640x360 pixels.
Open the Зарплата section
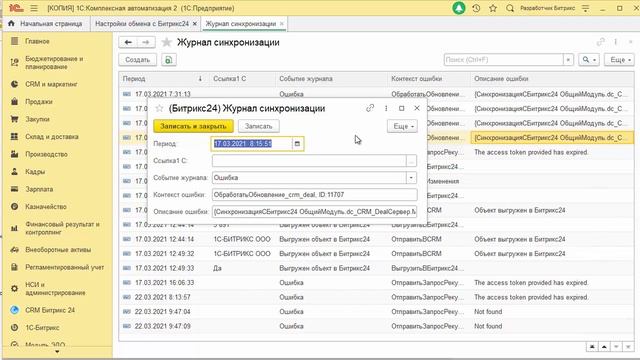point(39,189)
